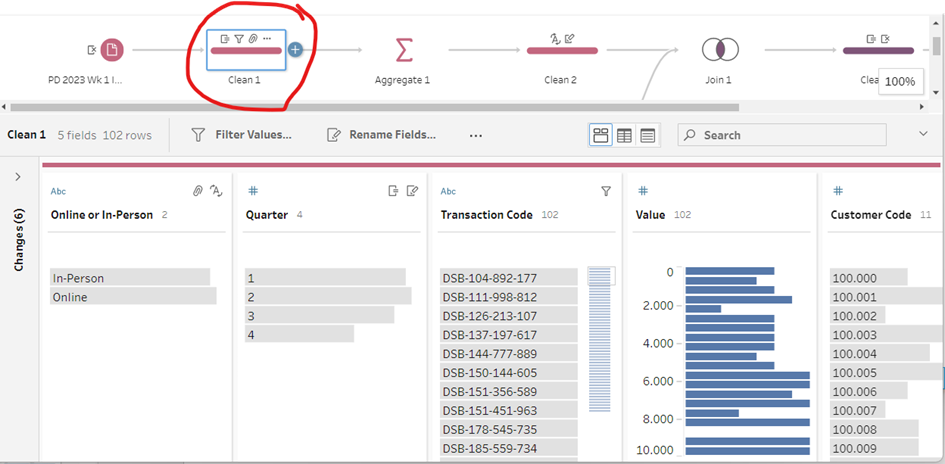Select transaction DSB-151-451-963
This screenshot has height=464, width=945.
click(509, 410)
